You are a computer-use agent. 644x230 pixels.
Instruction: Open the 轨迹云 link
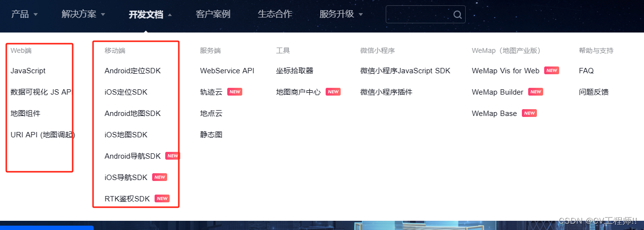click(211, 92)
